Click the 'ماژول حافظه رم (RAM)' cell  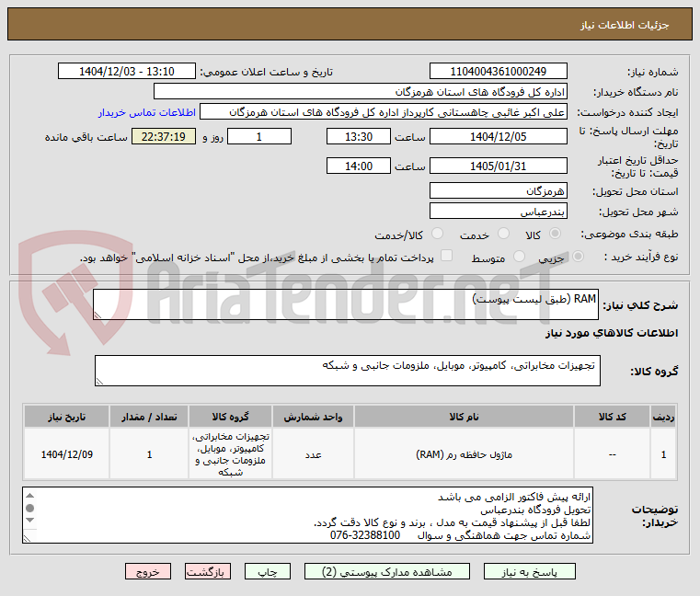464,454
